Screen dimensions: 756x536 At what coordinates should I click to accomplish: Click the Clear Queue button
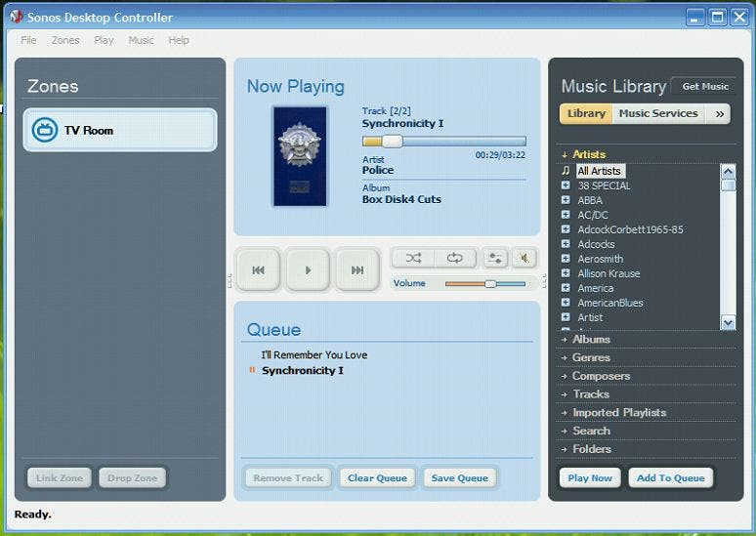point(377,477)
